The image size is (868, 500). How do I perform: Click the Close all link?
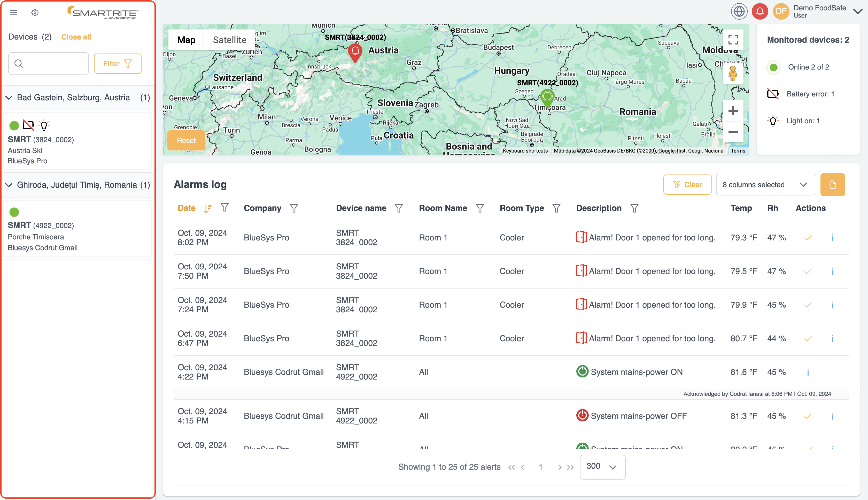tap(76, 37)
